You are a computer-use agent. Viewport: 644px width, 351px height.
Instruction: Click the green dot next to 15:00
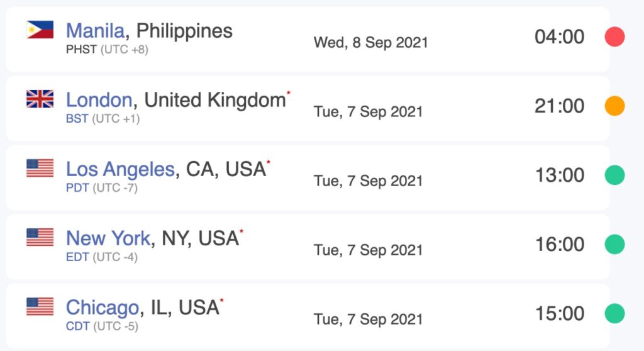click(614, 313)
